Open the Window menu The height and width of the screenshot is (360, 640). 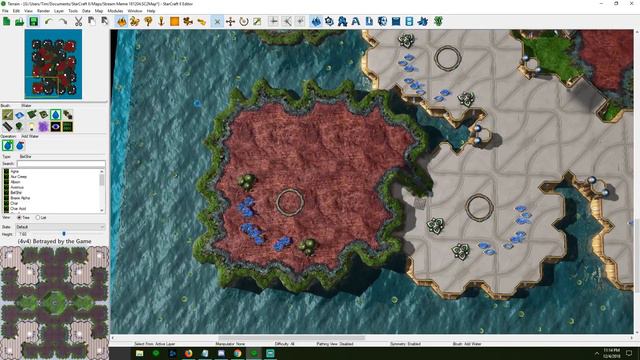point(135,11)
